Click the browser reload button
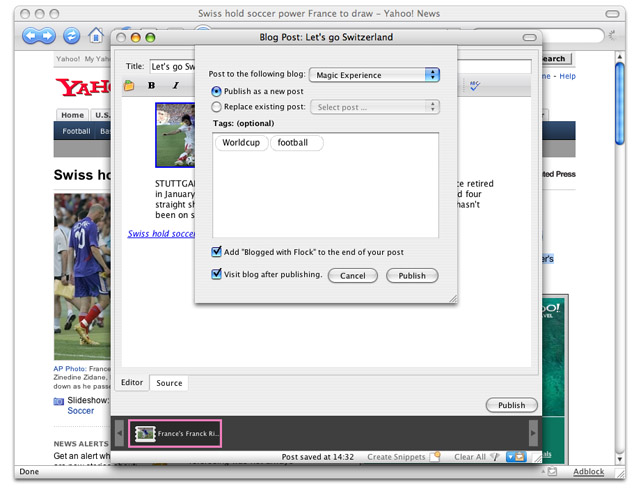The height and width of the screenshot is (500, 641). click(x=72, y=36)
